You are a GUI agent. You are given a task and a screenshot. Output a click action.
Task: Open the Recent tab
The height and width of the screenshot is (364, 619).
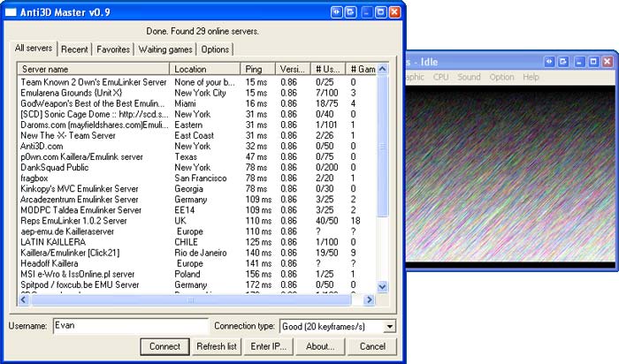coord(74,49)
